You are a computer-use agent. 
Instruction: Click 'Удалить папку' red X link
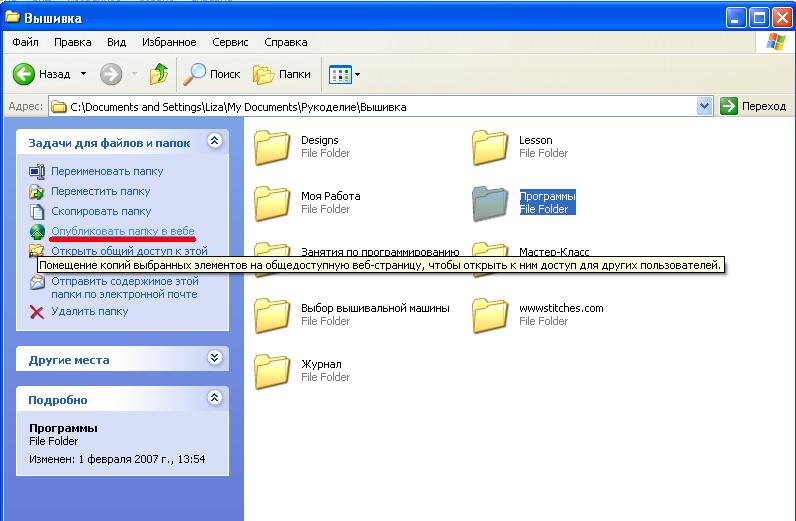click(x=89, y=311)
